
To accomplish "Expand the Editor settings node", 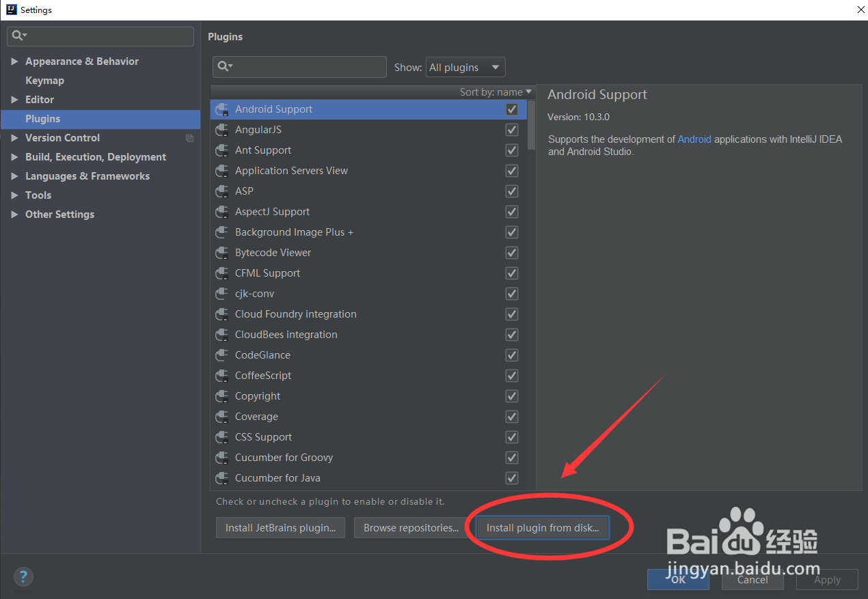I will 14,100.
